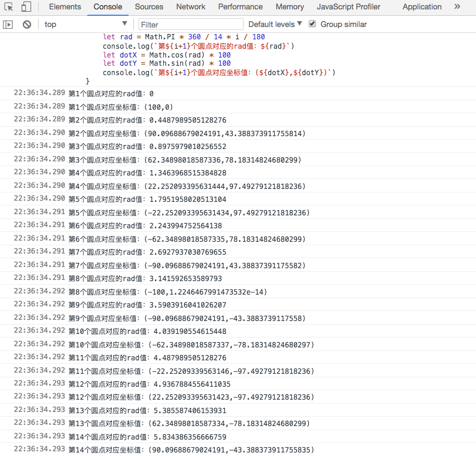Click the log with rad 1.3463968515384828

click(x=147, y=173)
